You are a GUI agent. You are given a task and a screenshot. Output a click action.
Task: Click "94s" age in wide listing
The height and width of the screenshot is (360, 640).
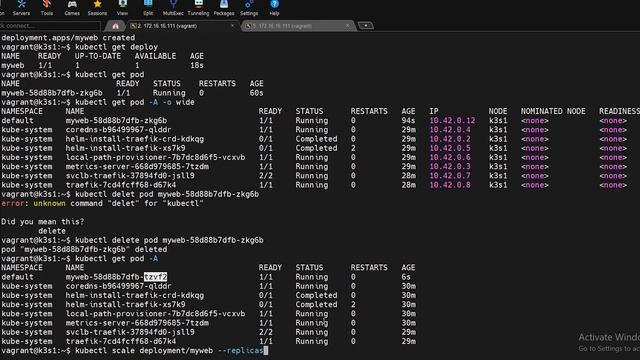[x=408, y=120]
